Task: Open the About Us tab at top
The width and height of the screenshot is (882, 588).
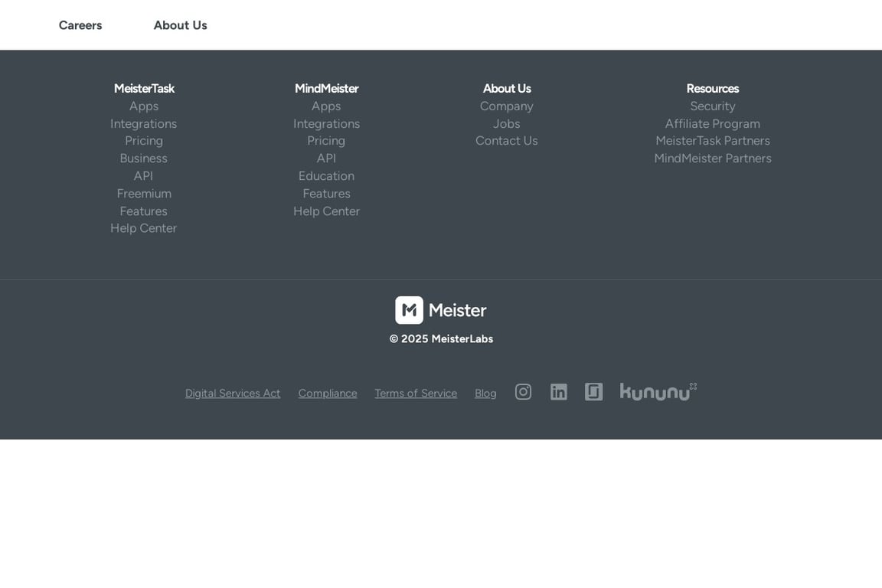Action: (181, 25)
